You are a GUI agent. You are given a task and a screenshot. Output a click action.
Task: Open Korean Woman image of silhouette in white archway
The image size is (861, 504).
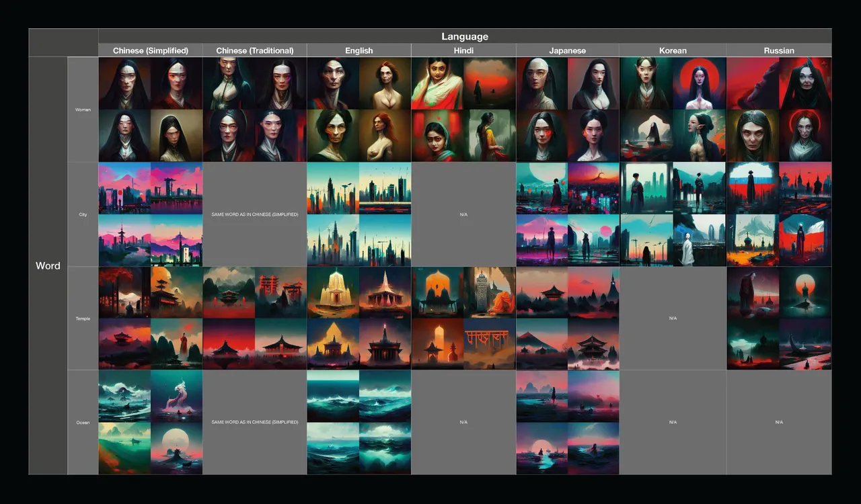click(646, 136)
